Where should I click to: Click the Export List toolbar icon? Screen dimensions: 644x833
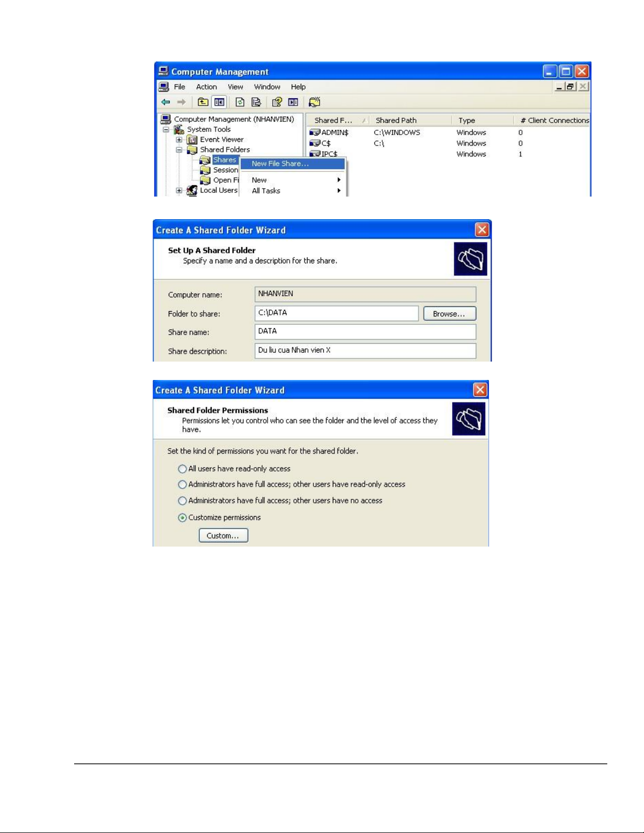(256, 102)
